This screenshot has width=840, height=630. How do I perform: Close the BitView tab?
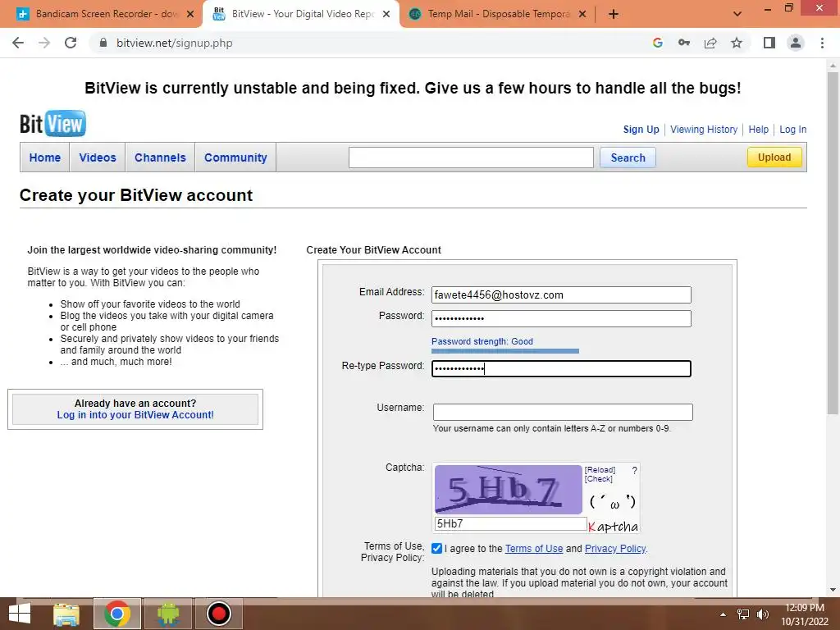point(386,14)
